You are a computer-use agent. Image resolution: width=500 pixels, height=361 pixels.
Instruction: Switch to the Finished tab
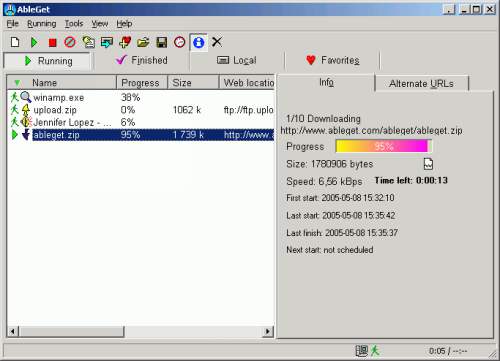[142, 60]
